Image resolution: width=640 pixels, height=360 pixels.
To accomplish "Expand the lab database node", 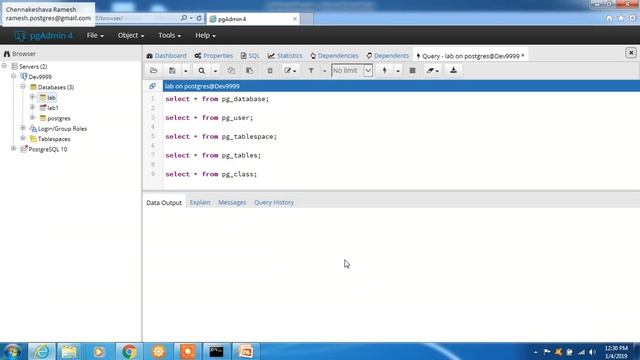I will [x=33, y=97].
